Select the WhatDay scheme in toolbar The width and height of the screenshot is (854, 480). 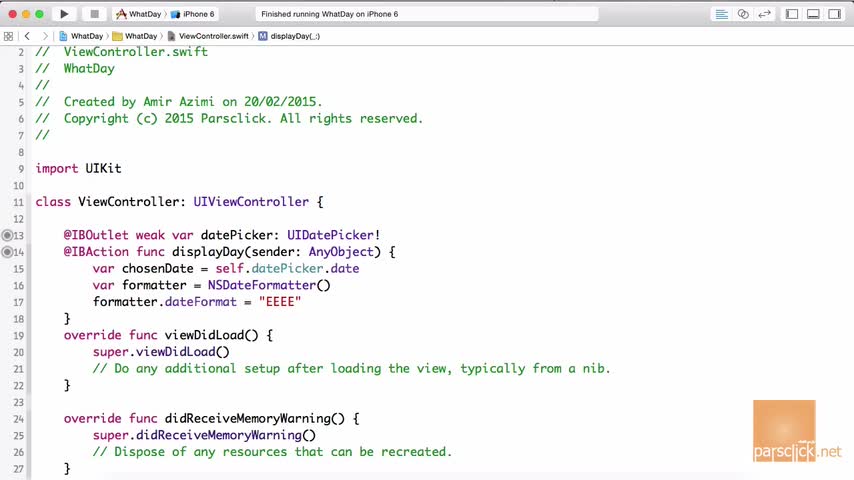coord(139,14)
